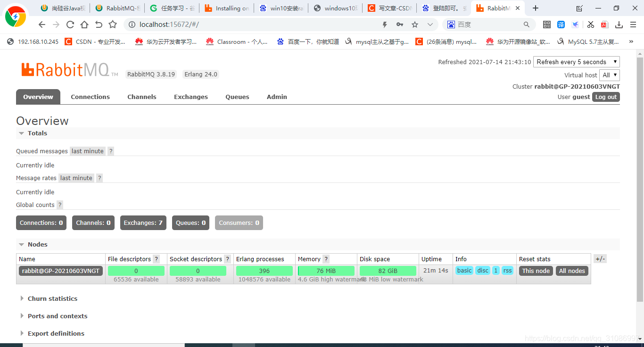The width and height of the screenshot is (644, 347).
Task: Click the bookmarks overflow chevron
Action: pos(631,41)
